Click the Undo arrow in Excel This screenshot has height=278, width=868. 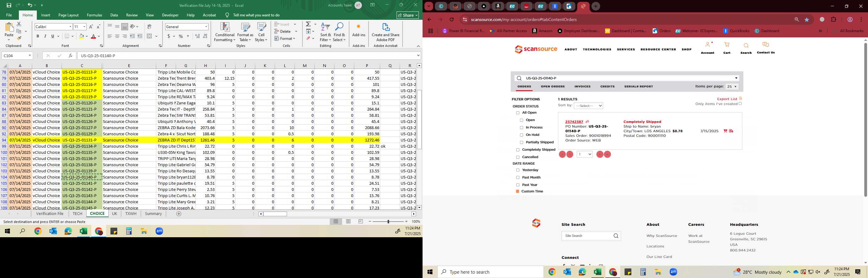coord(30,5)
